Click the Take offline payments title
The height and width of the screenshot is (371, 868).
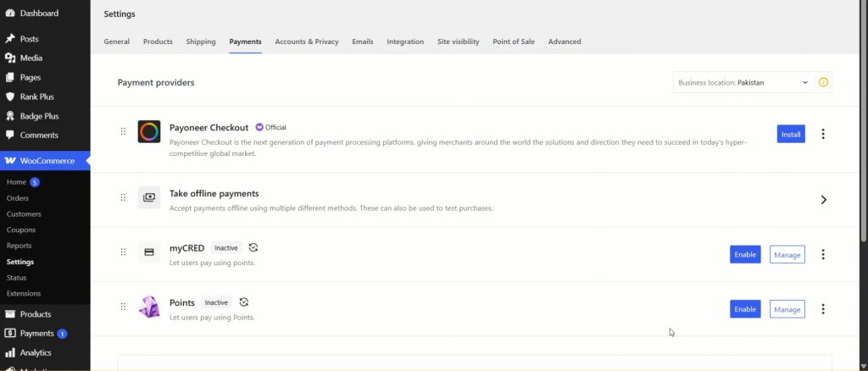[x=214, y=193]
